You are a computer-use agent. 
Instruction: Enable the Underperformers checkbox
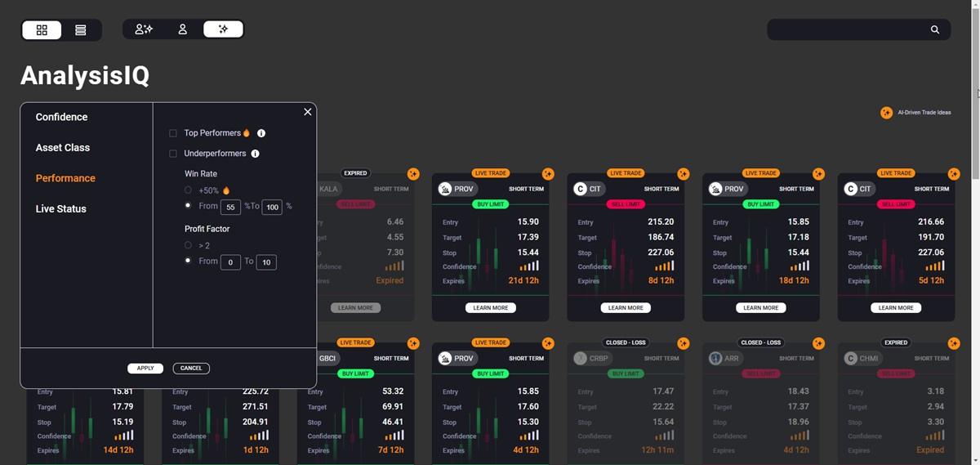coord(173,154)
